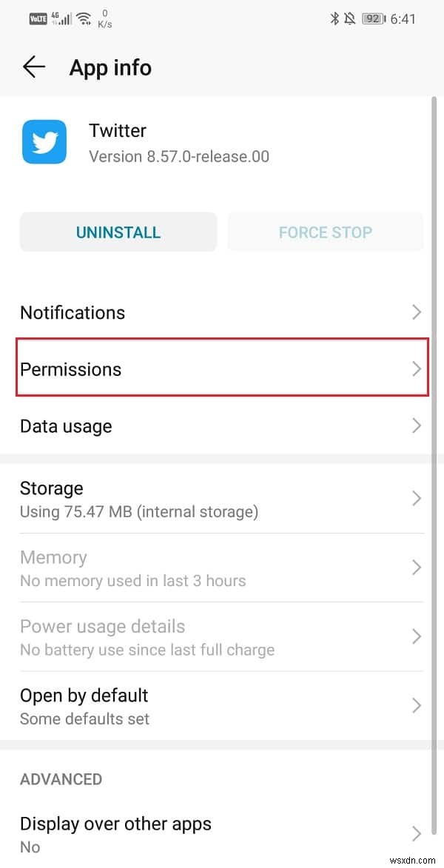
Task: Tap the Twitter app icon
Action: [44, 143]
